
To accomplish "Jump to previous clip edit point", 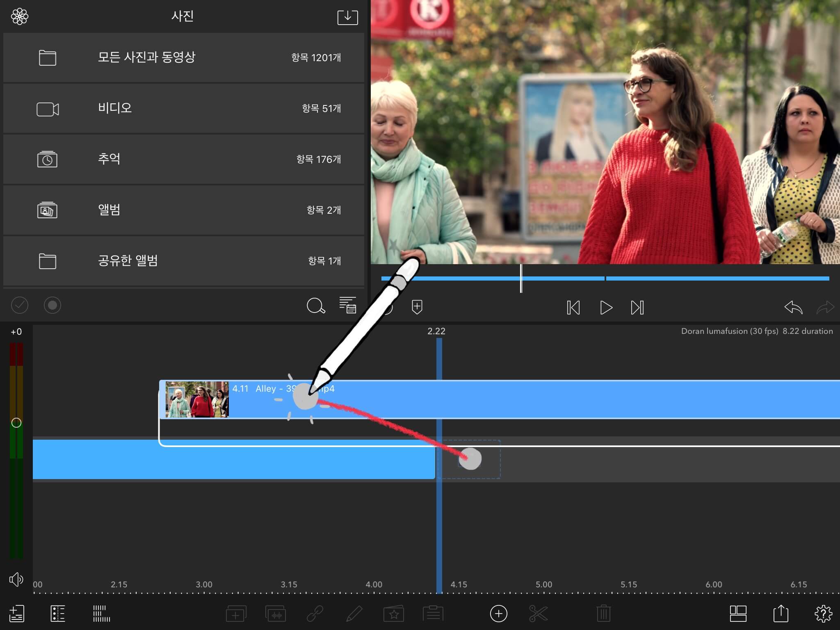I will pyautogui.click(x=573, y=308).
